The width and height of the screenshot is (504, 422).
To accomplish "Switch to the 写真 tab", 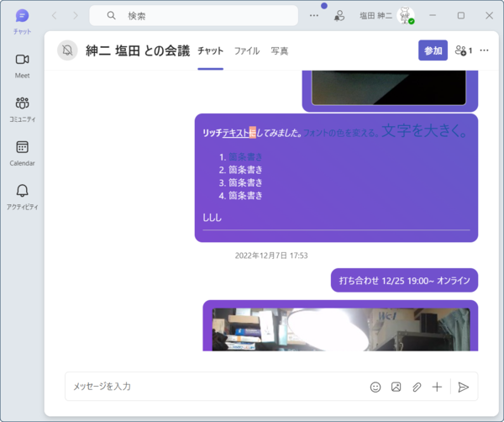I will (x=280, y=50).
